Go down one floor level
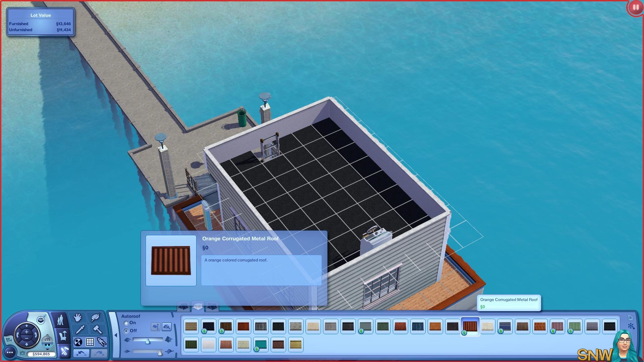Image resolution: width=644 pixels, height=362 pixels. pyautogui.click(x=48, y=349)
